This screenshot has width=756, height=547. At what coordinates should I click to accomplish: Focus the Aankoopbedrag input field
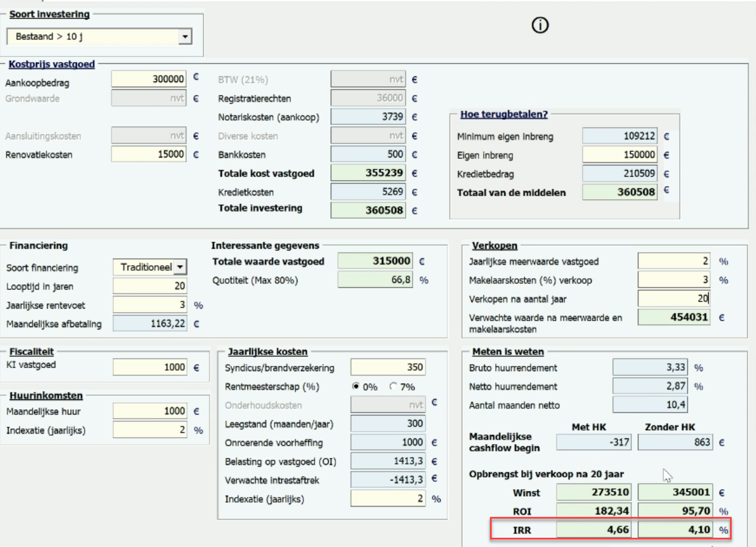[x=149, y=79]
